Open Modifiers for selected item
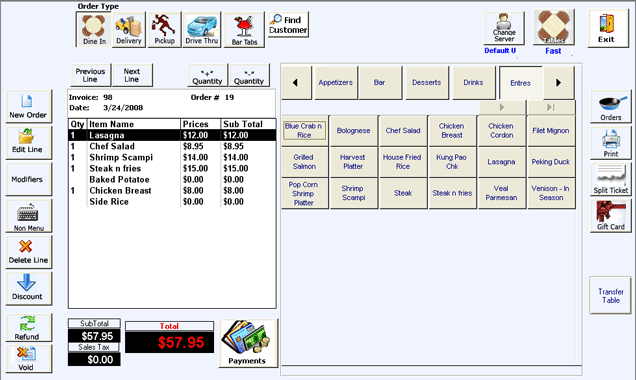 [x=28, y=179]
